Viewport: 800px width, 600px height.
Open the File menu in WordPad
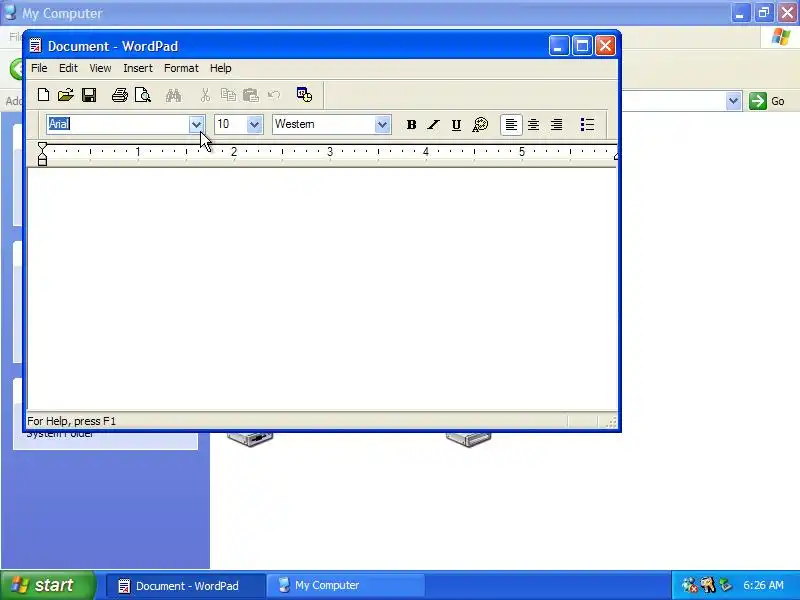point(39,68)
